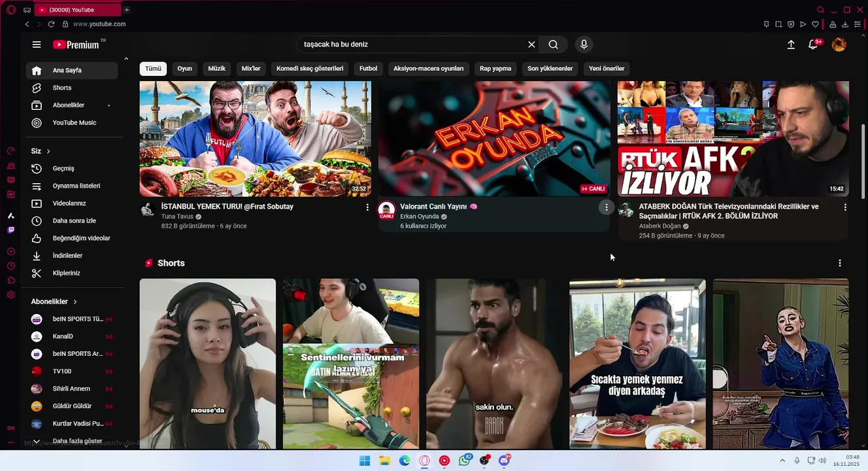Open the upload/create icon

[791, 44]
